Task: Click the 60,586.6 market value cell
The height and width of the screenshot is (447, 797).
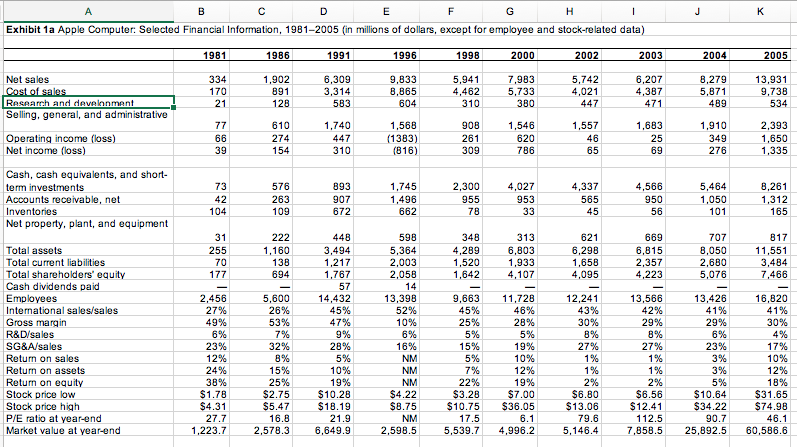Action: point(760,431)
